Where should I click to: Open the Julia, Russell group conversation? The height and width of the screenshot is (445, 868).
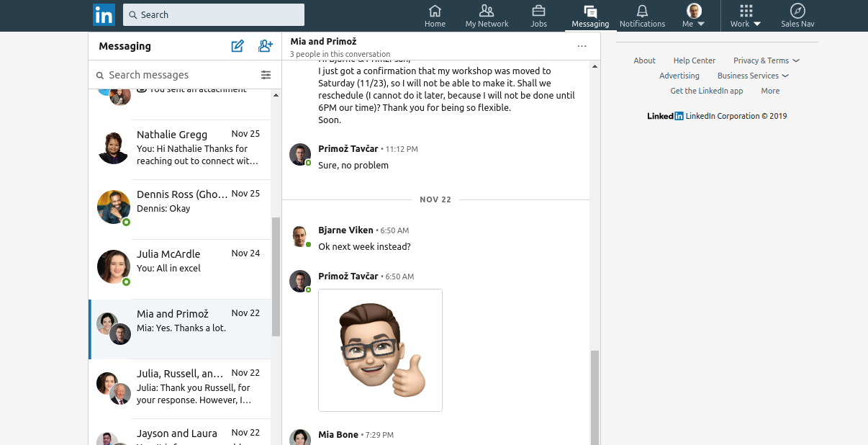[180, 389]
